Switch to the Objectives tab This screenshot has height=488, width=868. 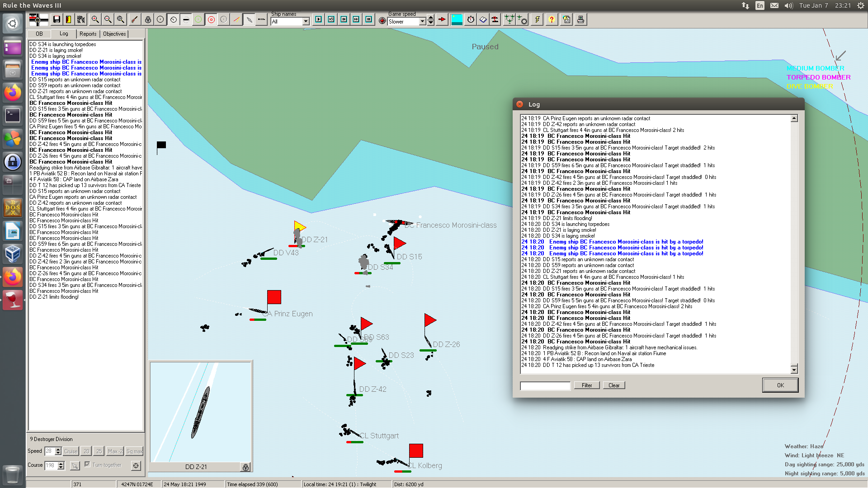click(x=114, y=34)
